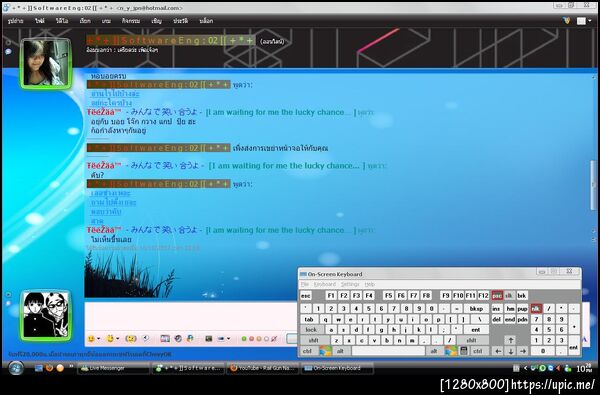This screenshot has width=600, height=395.
Task: Send a nudge with the shaking face icon
Action: [131, 339]
